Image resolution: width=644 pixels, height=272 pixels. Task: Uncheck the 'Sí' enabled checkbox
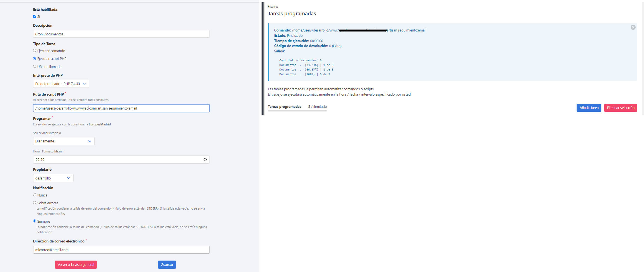(35, 16)
